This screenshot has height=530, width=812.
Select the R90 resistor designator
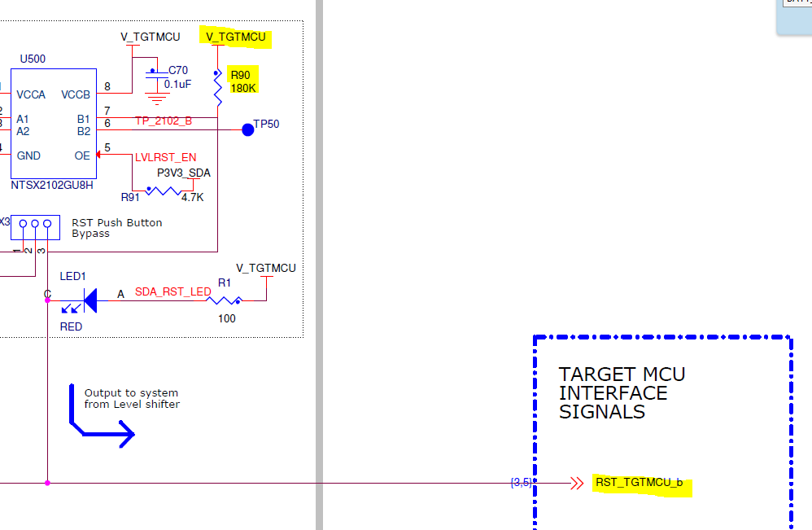point(240,75)
